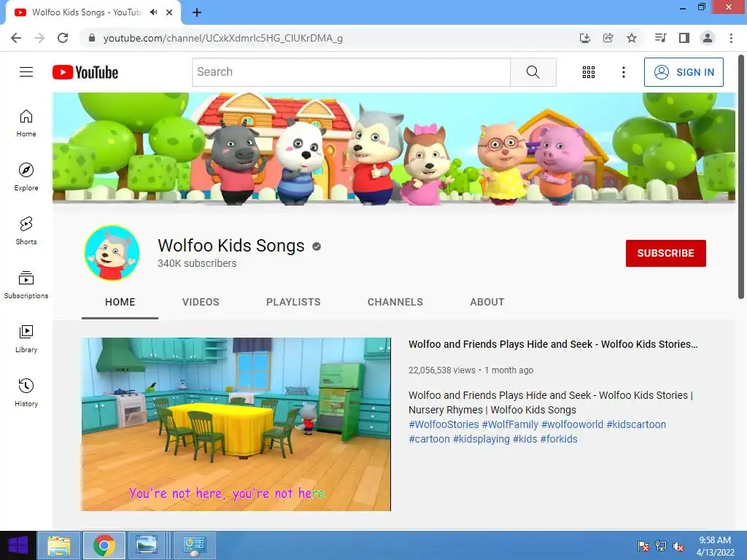Click the 22,056,538 views text
The image size is (747, 560).
click(x=441, y=370)
